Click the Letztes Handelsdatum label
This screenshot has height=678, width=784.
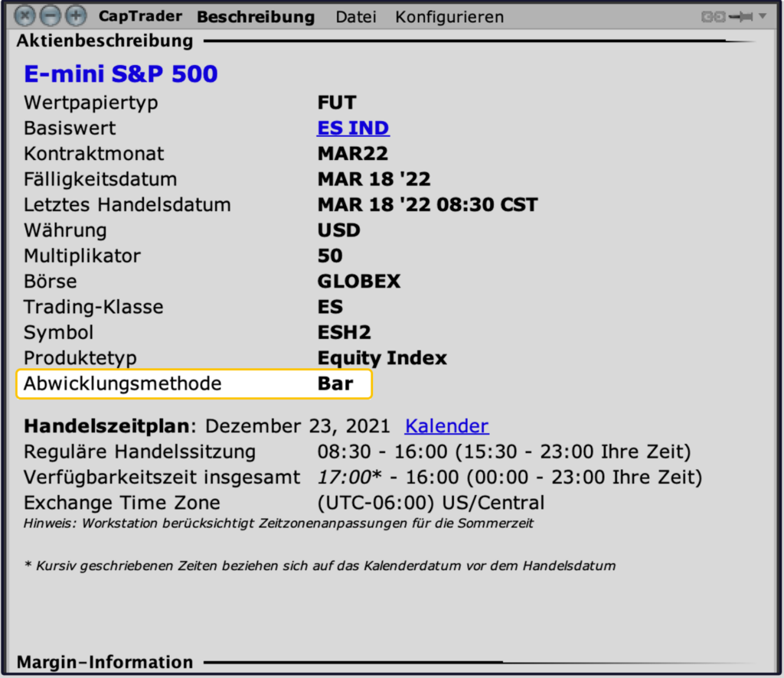[x=128, y=205]
